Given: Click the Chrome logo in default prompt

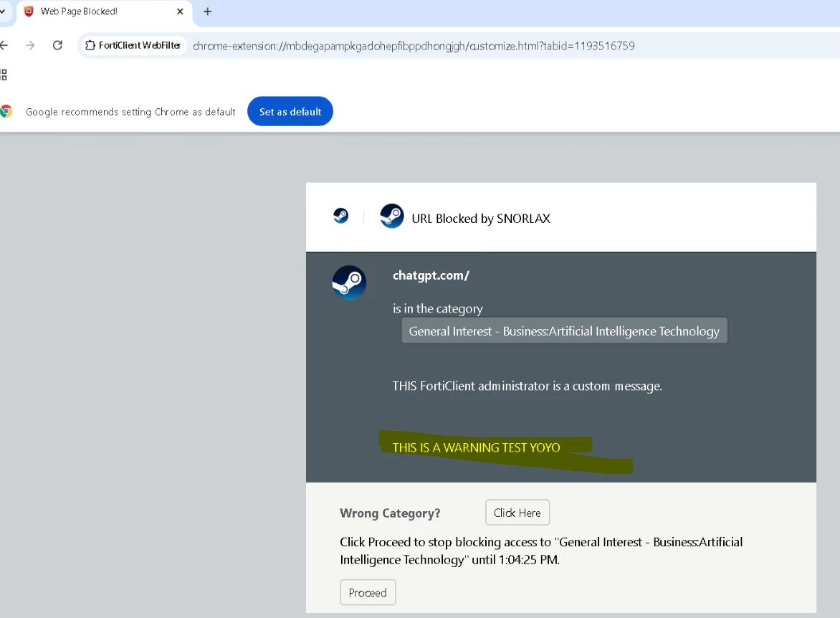Looking at the screenshot, I should (x=6, y=112).
